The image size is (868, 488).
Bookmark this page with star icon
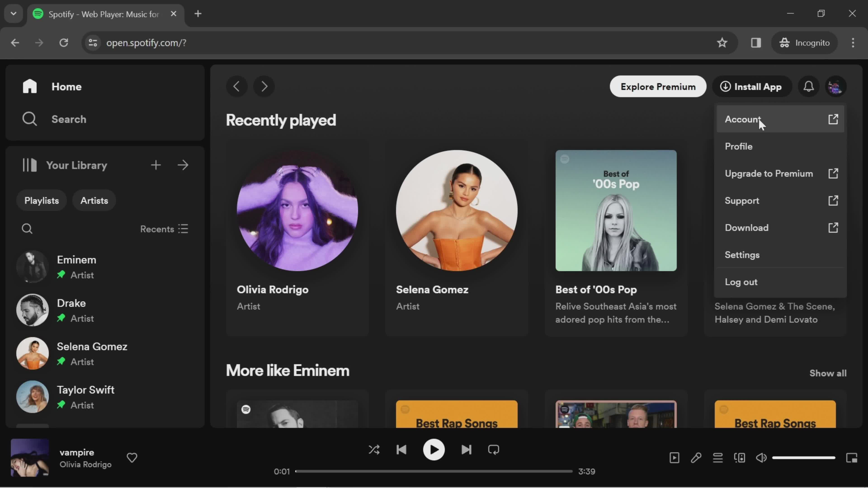pyautogui.click(x=722, y=43)
